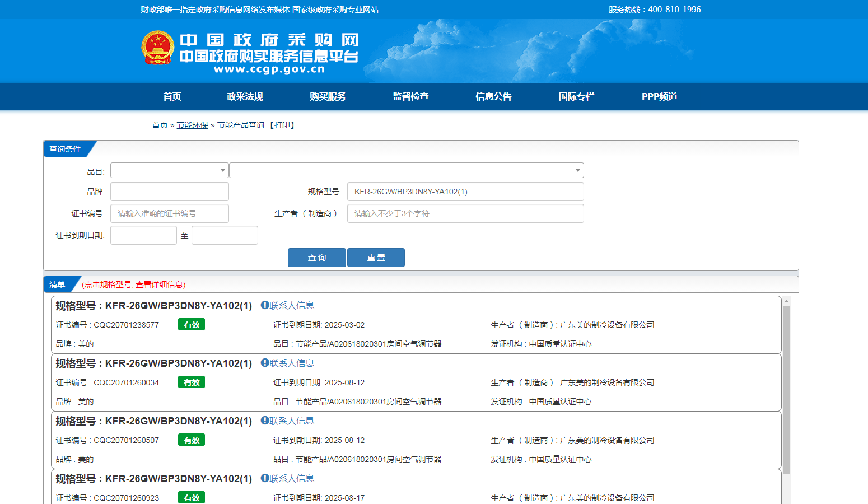Click 首页 breadcrumb link
This screenshot has height=504, width=868.
tap(160, 125)
